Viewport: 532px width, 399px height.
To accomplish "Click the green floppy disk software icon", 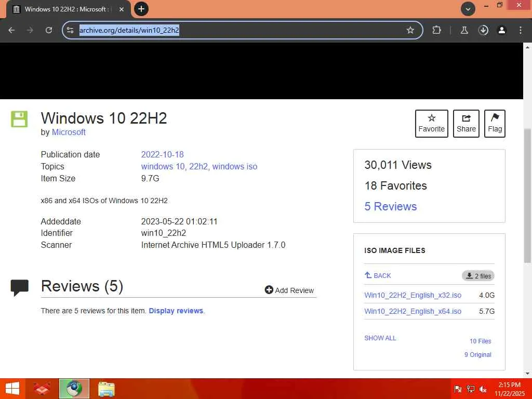I will coord(19,119).
